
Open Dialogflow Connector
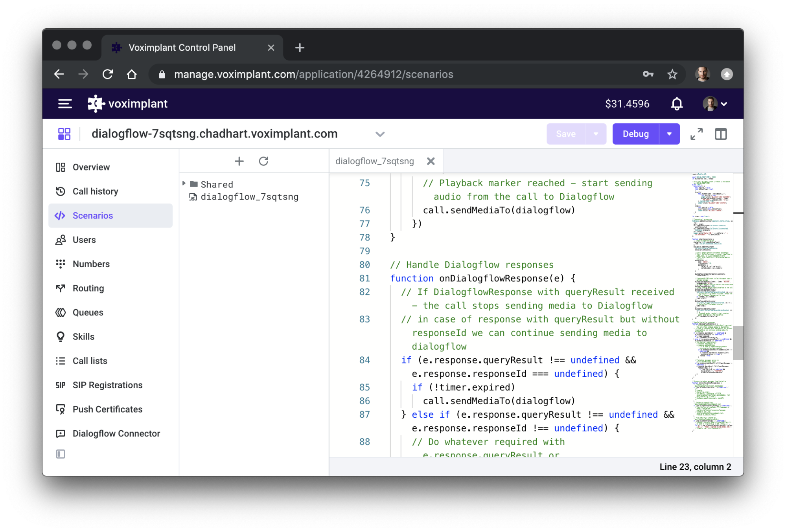pyautogui.click(x=110, y=433)
